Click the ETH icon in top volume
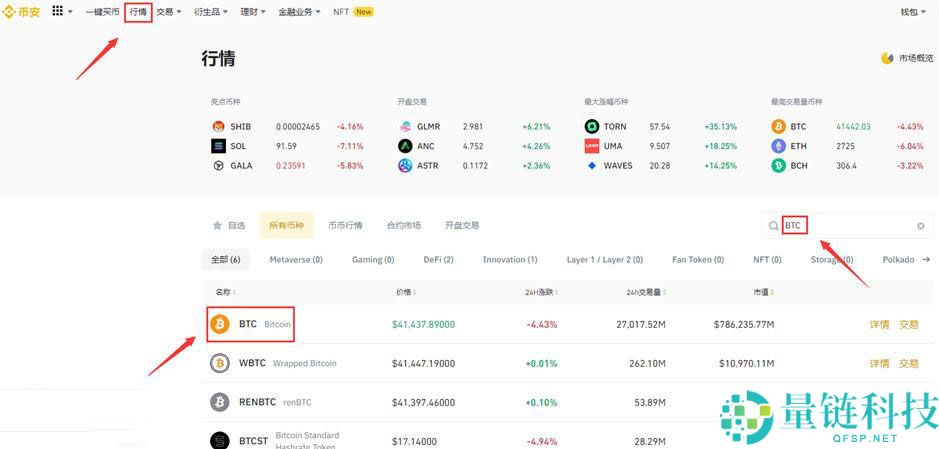 click(x=777, y=146)
